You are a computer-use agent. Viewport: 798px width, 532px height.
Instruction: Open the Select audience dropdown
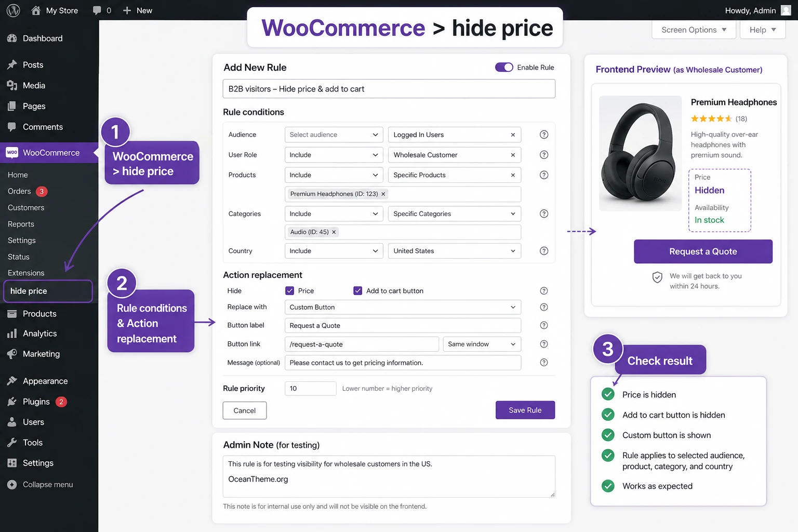pos(334,135)
